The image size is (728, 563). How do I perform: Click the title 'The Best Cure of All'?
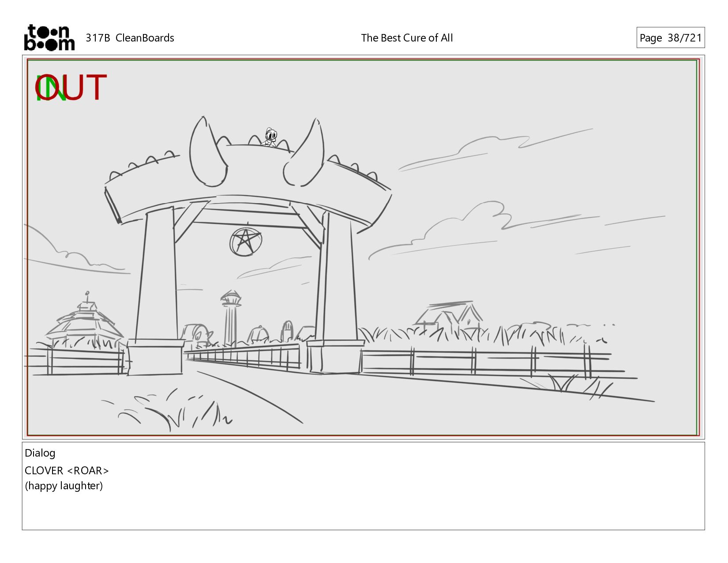coord(407,38)
